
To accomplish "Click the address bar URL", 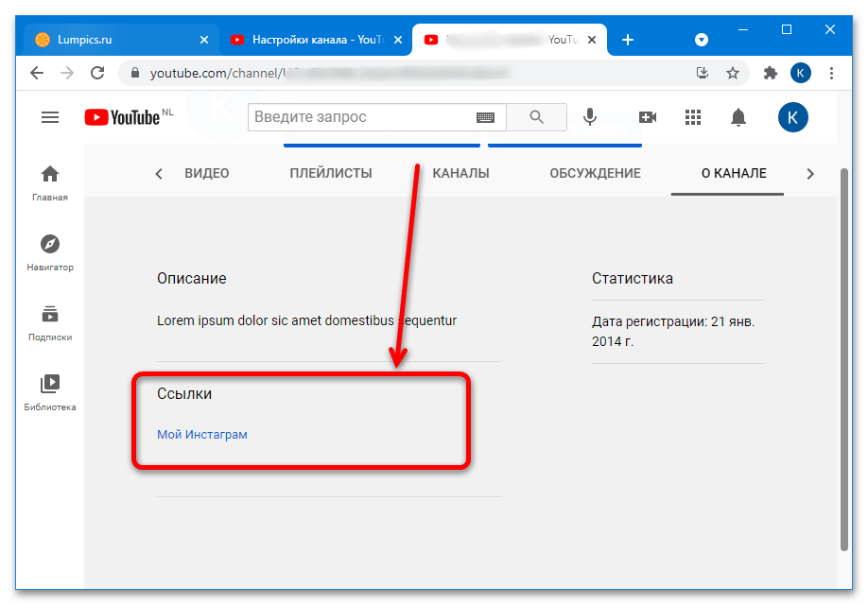I will coord(329,73).
